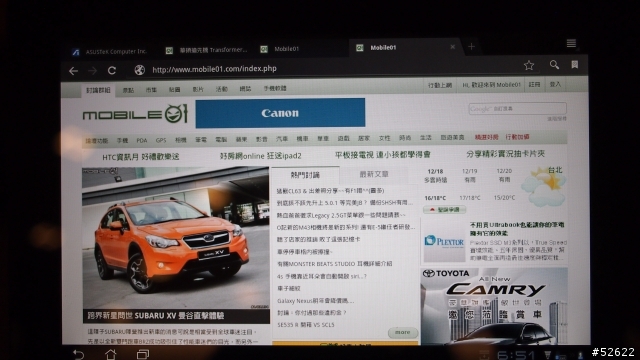Open the Subaru XV article image
The image size is (640, 360).
click(x=176, y=238)
